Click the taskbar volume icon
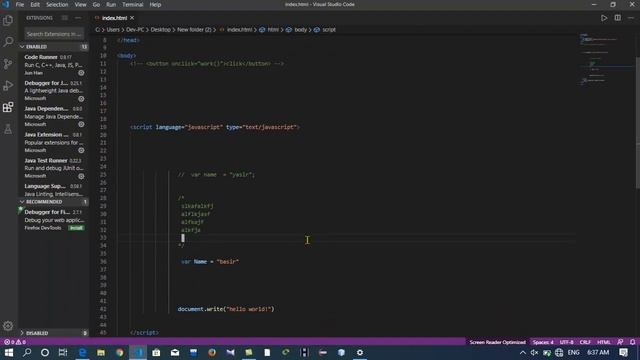This screenshot has width=640, height=360. click(534, 353)
